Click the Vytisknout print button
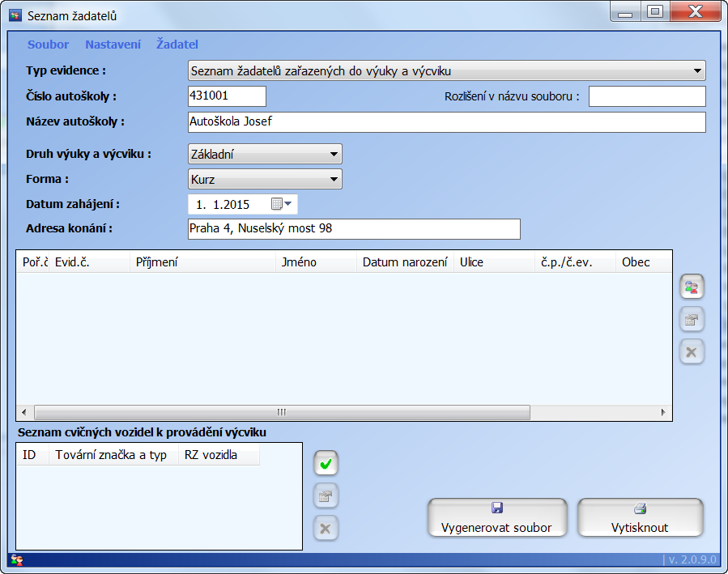This screenshot has width=728, height=574. 641,517
